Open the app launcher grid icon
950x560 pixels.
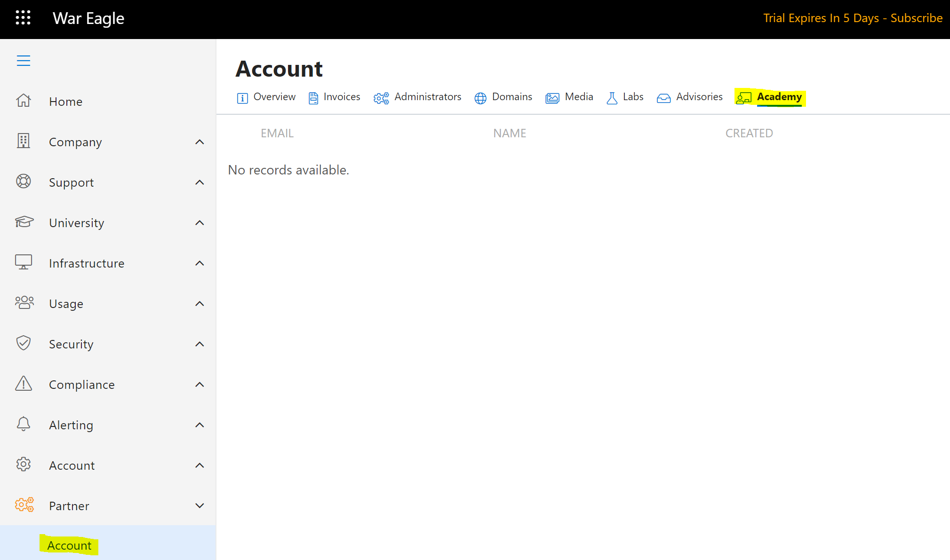pos(23,18)
